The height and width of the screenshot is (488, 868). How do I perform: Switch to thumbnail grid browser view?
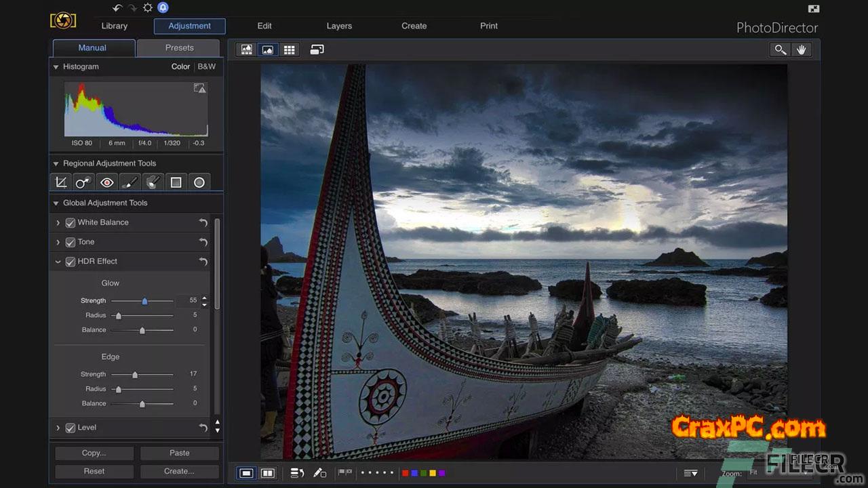click(290, 50)
